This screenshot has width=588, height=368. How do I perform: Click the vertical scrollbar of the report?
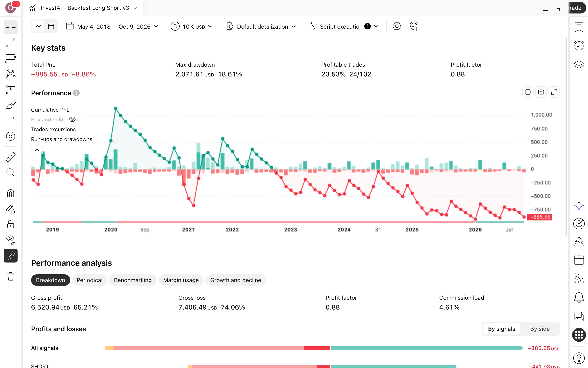click(x=566, y=136)
